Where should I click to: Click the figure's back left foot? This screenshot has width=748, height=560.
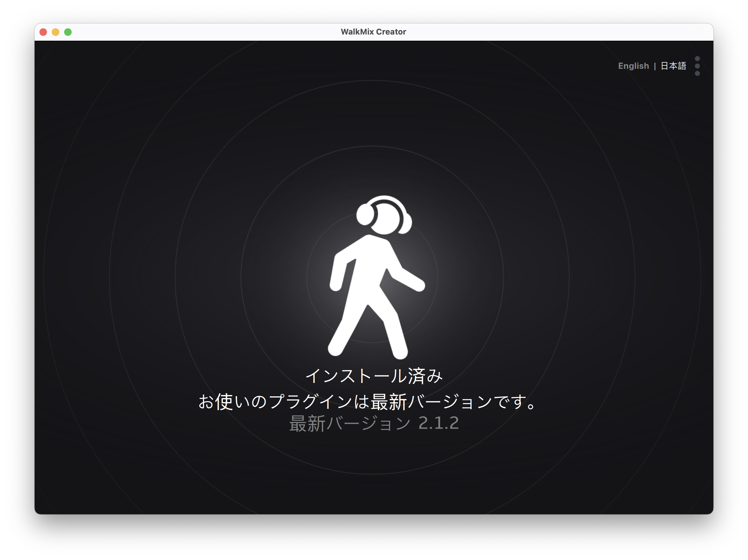pos(336,348)
